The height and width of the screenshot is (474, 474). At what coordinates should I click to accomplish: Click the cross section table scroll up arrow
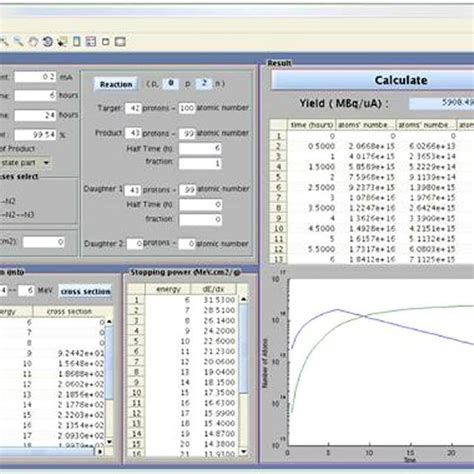109,322
